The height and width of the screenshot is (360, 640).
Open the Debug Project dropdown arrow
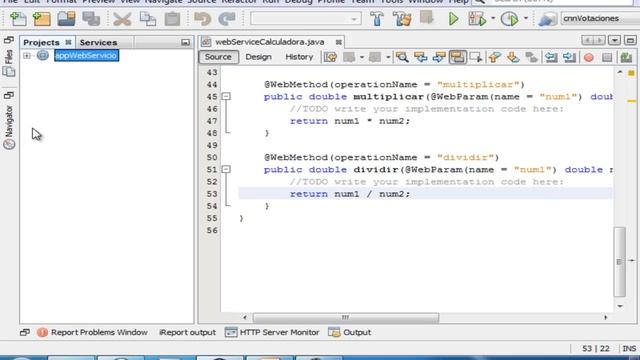click(x=493, y=19)
